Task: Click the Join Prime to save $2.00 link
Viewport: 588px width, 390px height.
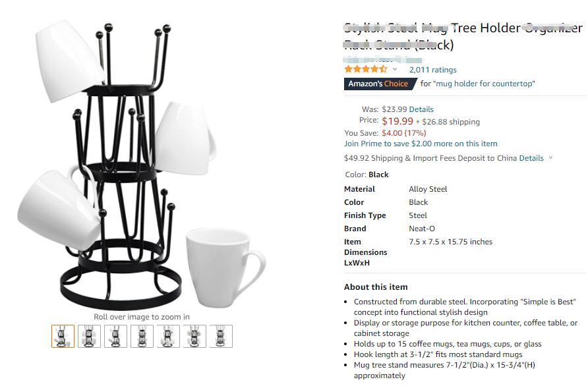Action: click(x=421, y=144)
